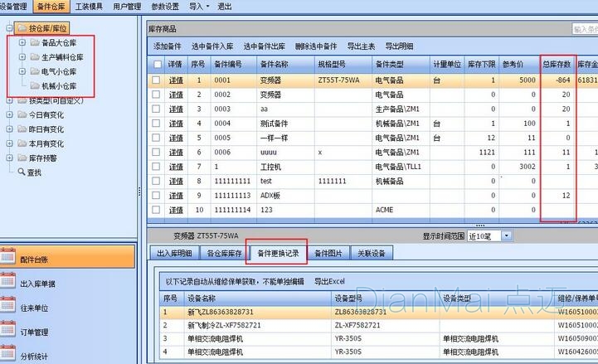This screenshot has height=364, width=598.
Task: Open 详情 link for row 10
Action: click(176, 210)
